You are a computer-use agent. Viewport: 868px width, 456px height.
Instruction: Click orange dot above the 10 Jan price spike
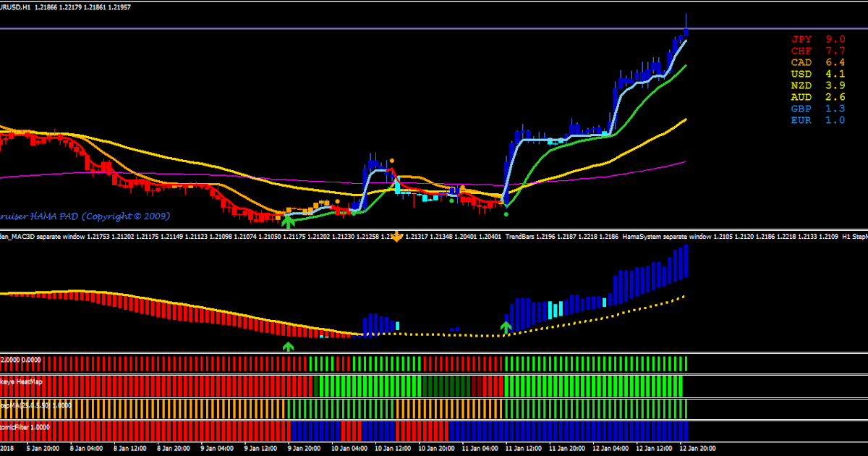coord(392,161)
